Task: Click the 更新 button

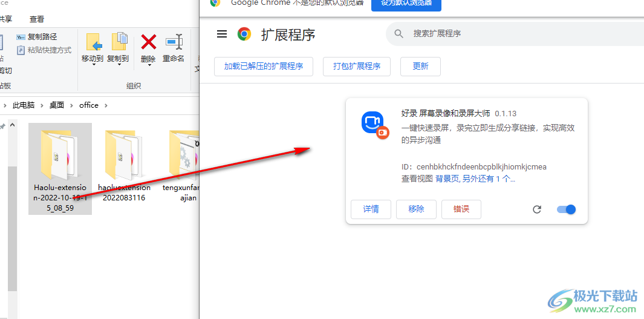Action: point(421,67)
